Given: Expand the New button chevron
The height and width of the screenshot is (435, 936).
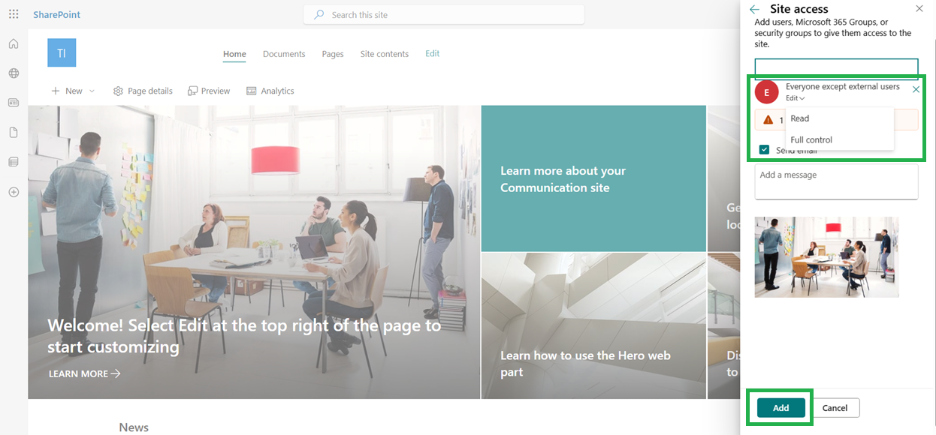Looking at the screenshot, I should 91,91.
